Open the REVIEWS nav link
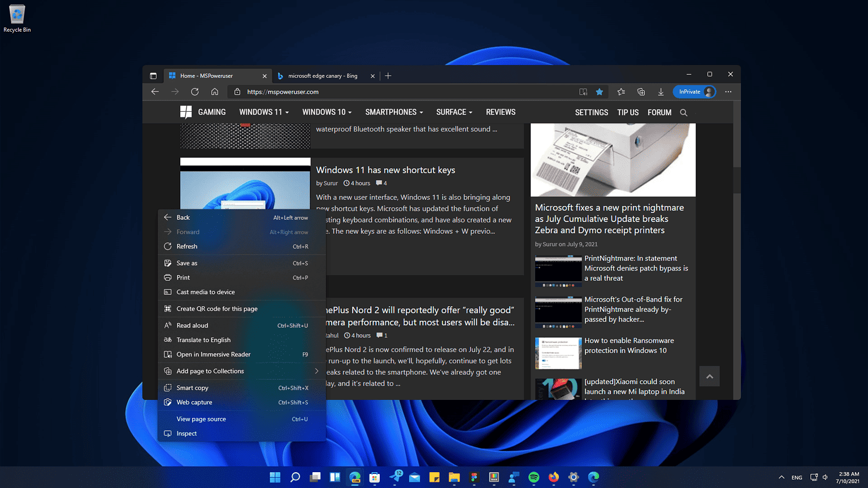 [x=501, y=112]
